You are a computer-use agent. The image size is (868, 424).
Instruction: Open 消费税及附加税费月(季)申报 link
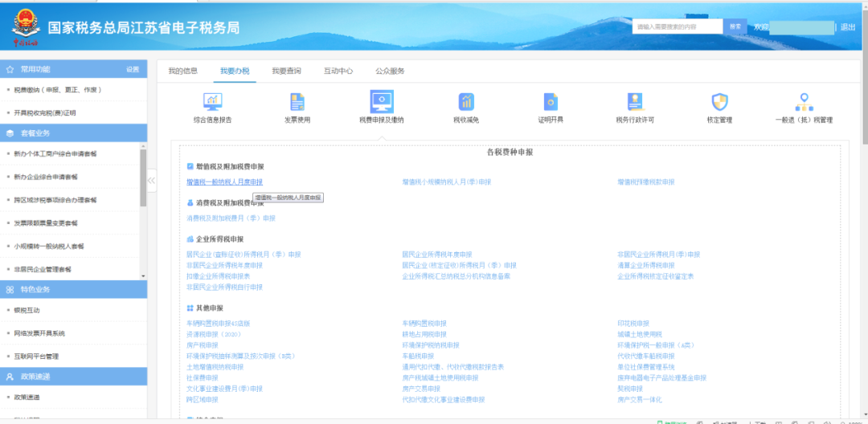(231, 218)
